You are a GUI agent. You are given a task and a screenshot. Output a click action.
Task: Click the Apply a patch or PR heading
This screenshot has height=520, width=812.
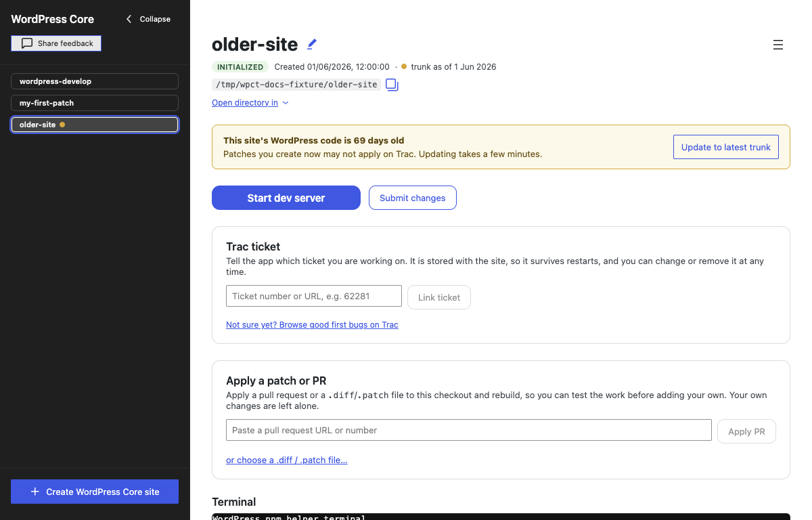tap(276, 381)
